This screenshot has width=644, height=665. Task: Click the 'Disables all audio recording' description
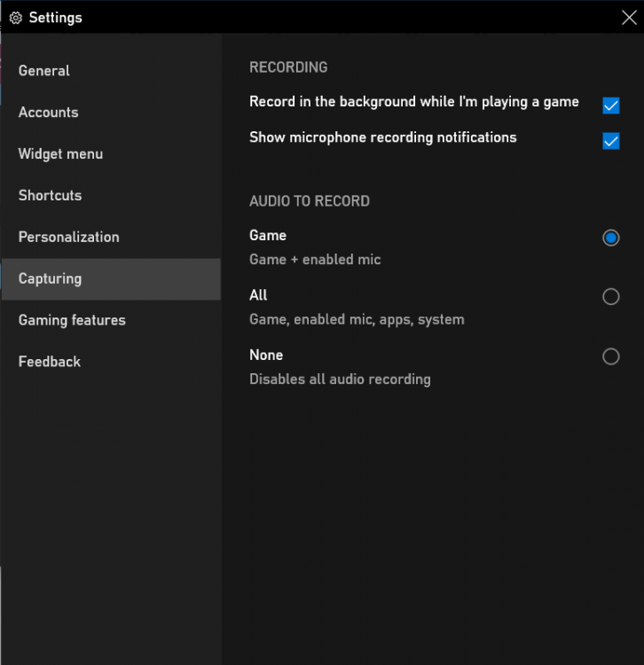click(340, 379)
